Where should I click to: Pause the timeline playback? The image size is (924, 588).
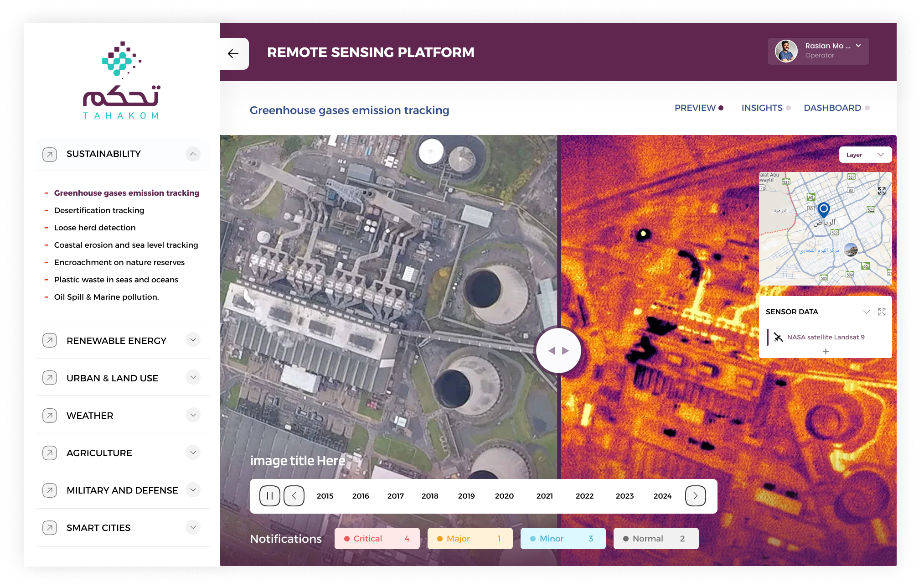(270, 496)
